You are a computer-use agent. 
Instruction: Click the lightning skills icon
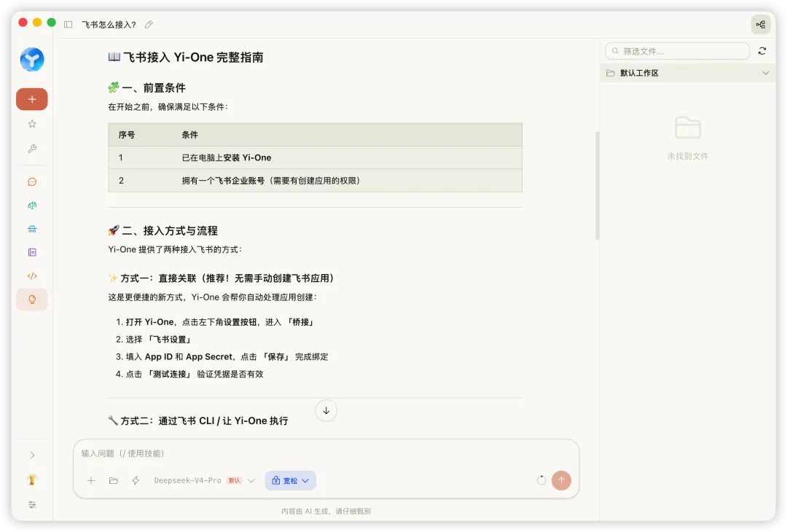(136, 481)
